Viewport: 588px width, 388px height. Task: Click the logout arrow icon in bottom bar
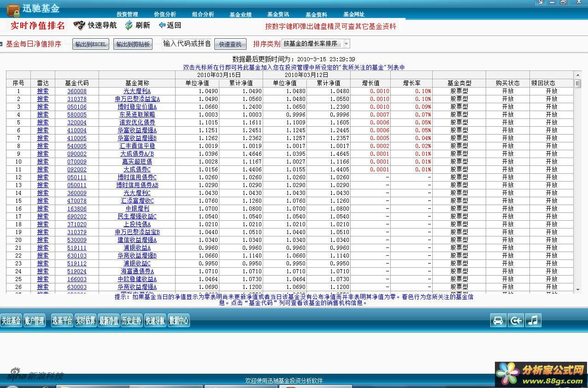click(516, 320)
